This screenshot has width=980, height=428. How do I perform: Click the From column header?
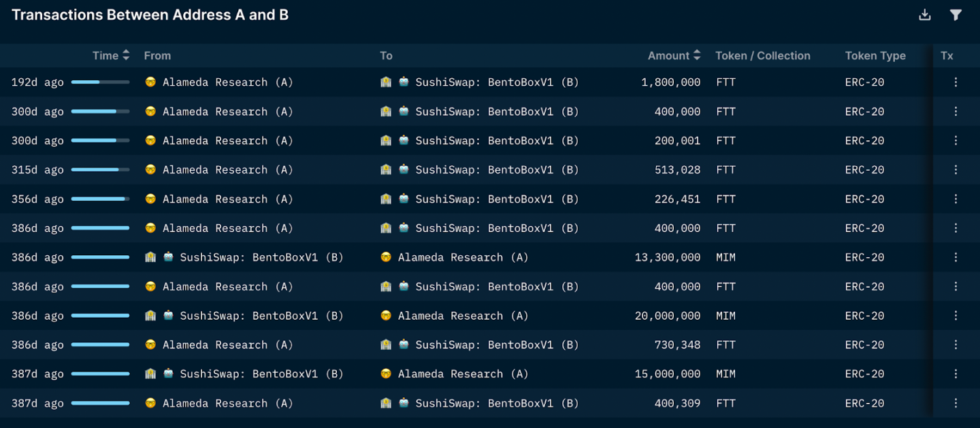click(x=157, y=56)
